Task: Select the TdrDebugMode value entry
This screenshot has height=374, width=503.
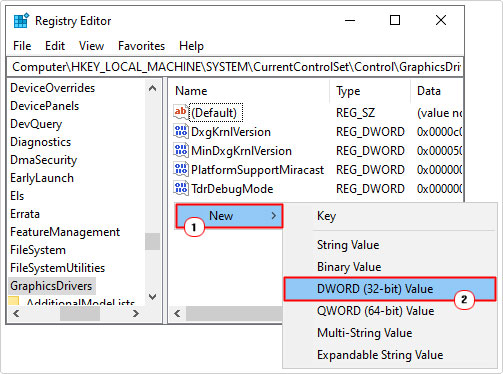Action: tap(232, 189)
